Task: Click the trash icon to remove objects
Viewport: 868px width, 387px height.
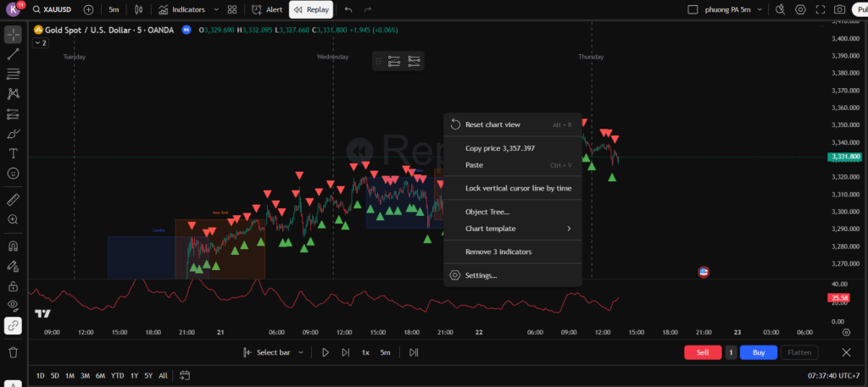Action: pos(13,351)
